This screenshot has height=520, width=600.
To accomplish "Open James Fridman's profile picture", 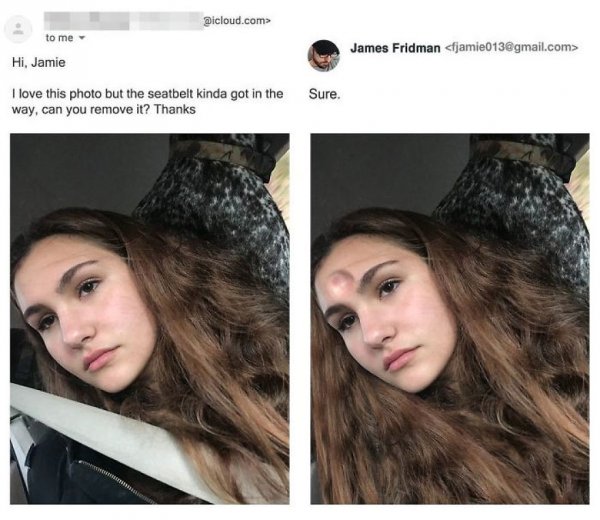I will (323, 55).
